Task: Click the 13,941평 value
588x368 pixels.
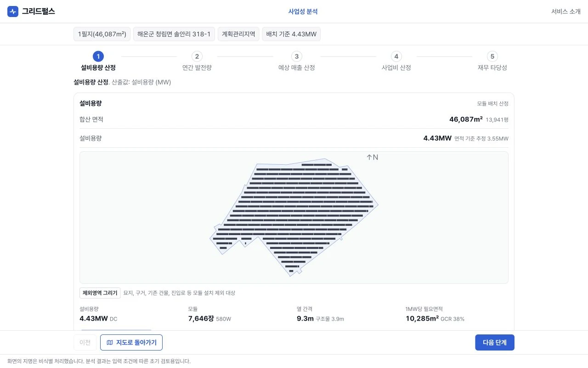Action: (497, 120)
